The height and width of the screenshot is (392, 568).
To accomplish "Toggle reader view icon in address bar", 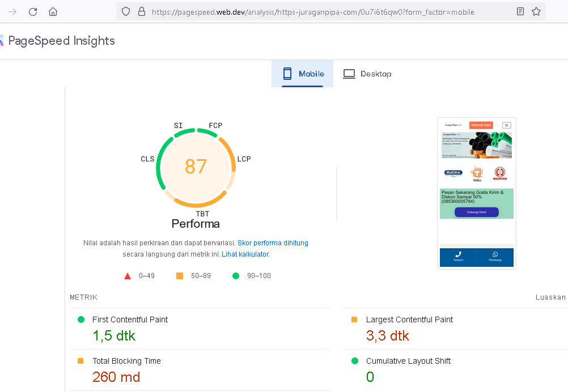I will pos(520,11).
